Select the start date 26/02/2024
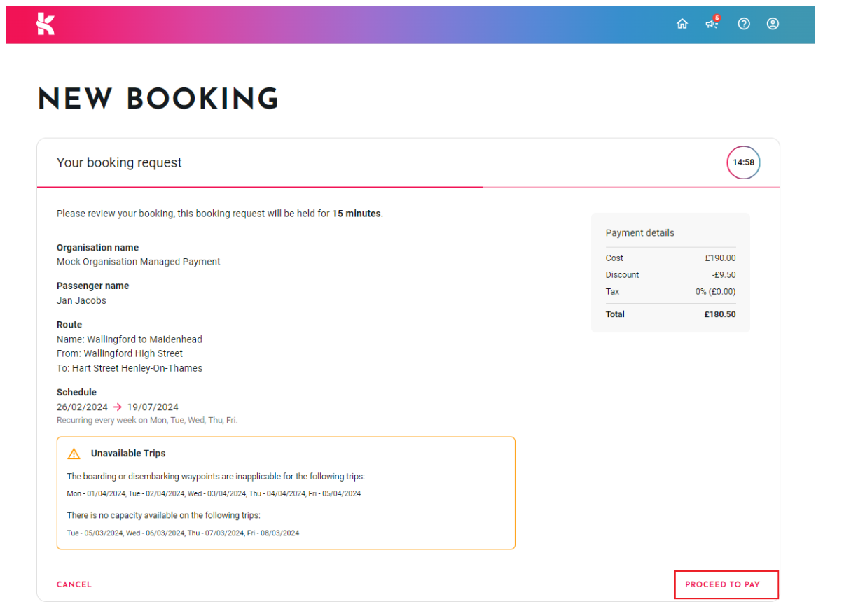This screenshot has height=616, width=844. click(x=82, y=407)
